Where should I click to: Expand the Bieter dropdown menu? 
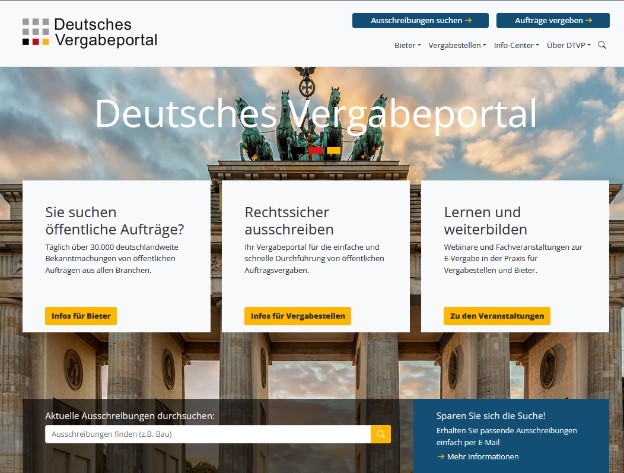[x=407, y=45]
